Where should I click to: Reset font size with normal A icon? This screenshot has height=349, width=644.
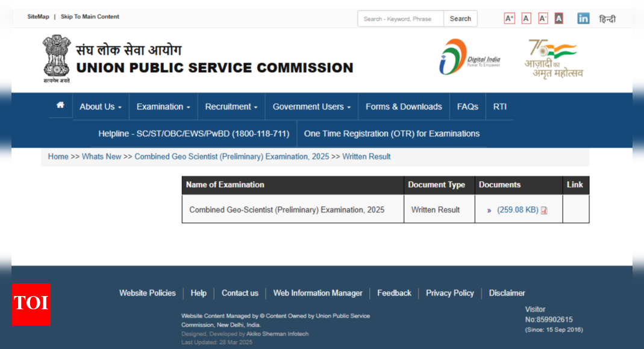(x=526, y=19)
